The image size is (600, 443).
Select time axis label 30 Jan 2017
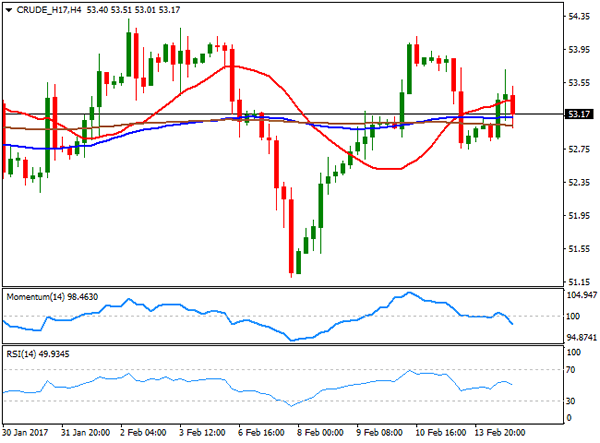(x=25, y=433)
